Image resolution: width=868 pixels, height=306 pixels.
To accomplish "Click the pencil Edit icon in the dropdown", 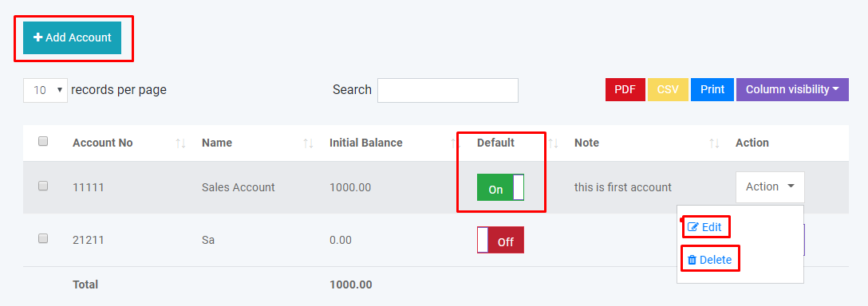I will 692,227.
